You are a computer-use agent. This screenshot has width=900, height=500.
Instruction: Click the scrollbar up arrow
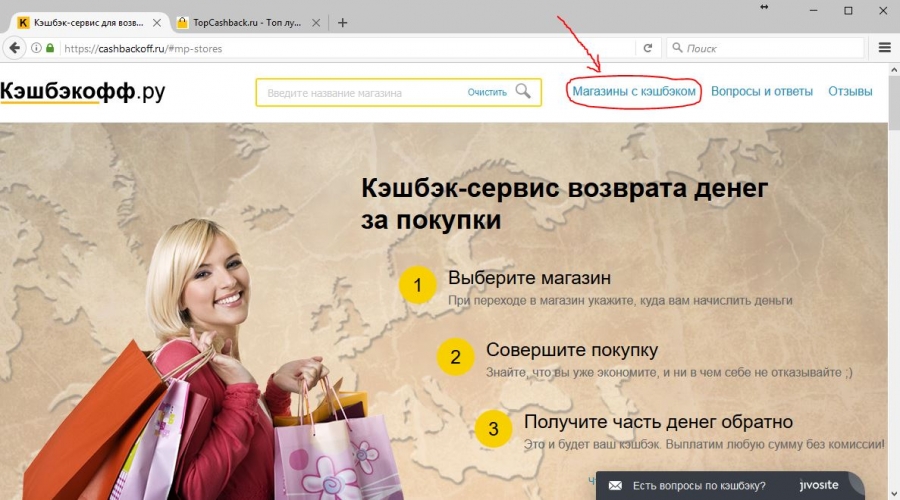tap(894, 69)
